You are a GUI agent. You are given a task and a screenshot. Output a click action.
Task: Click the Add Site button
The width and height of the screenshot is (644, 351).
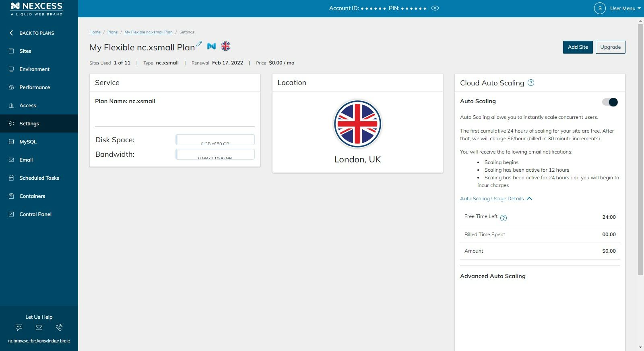pos(578,47)
